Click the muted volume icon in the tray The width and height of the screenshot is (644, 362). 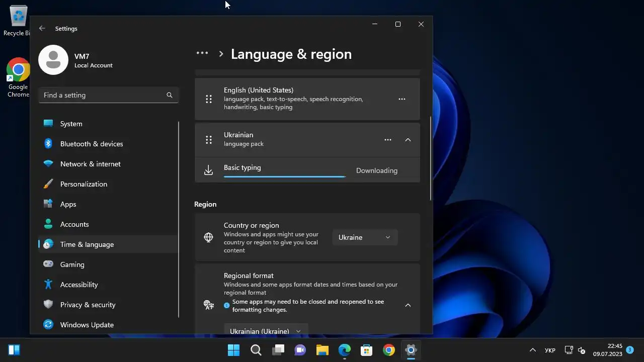point(582,350)
